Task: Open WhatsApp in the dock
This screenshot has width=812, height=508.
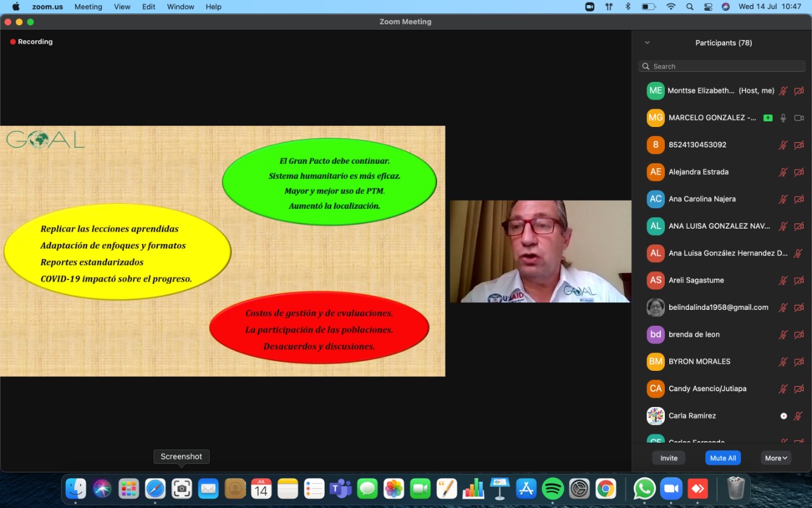Action: pos(644,488)
